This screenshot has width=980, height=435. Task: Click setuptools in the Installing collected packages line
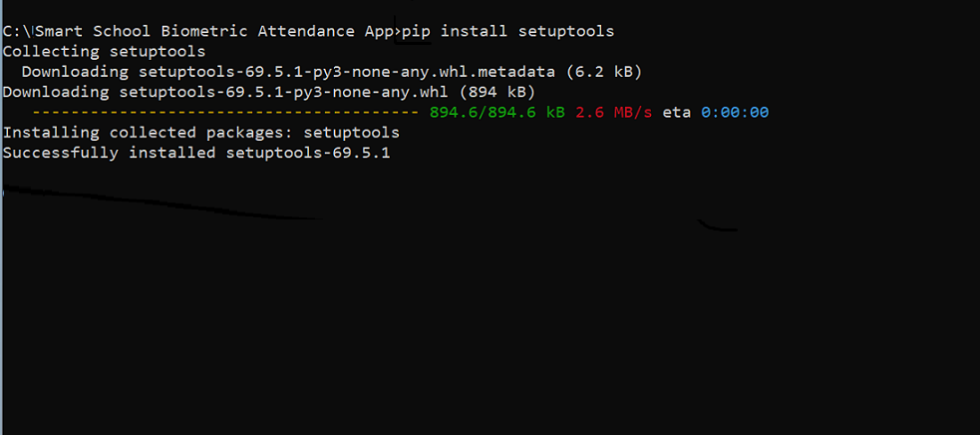click(x=350, y=132)
